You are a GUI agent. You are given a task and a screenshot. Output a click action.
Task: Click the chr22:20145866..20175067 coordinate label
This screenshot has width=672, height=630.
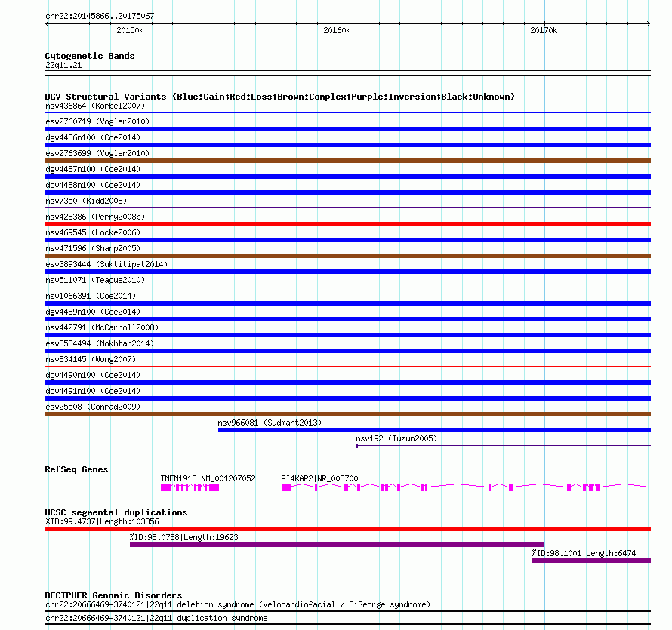point(100,17)
